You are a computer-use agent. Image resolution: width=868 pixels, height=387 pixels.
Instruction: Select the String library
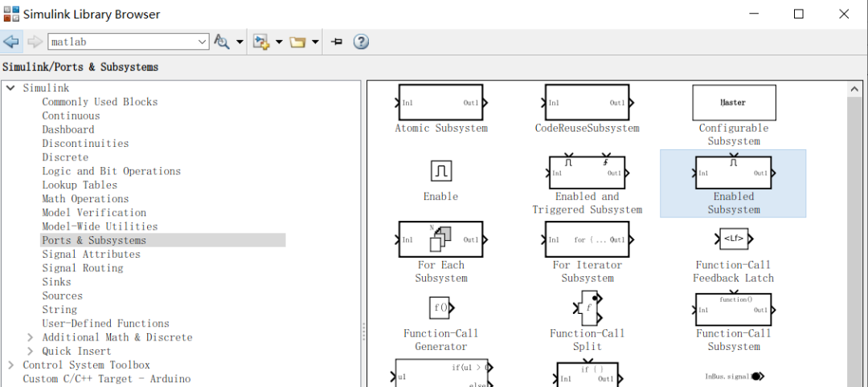click(59, 309)
